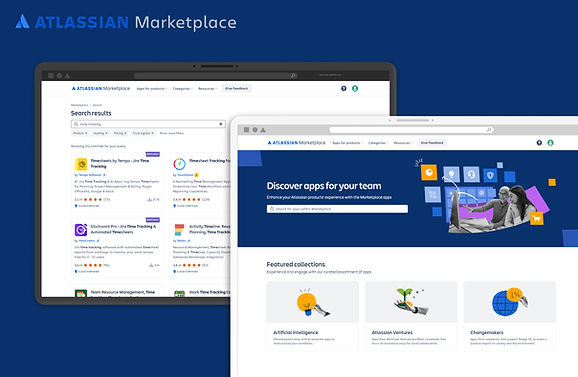This screenshot has width=578, height=377.
Task: Open the Changemakers collection card
Action: coord(509,316)
